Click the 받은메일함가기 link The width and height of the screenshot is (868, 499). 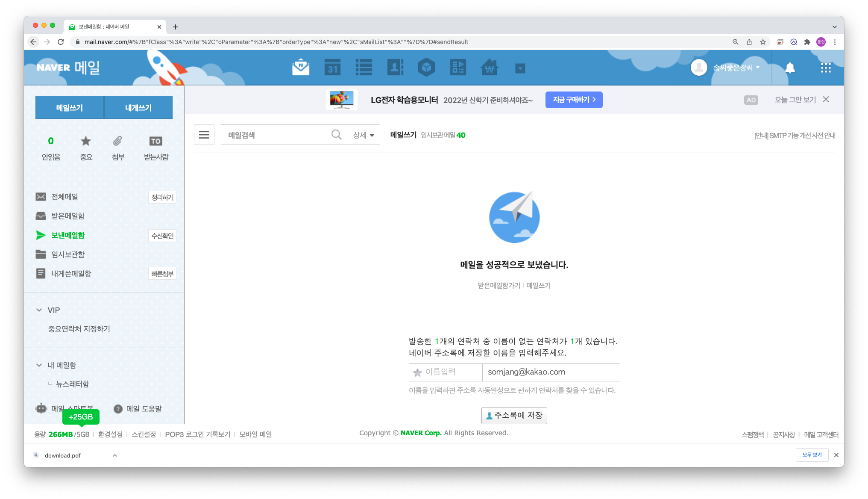click(499, 286)
